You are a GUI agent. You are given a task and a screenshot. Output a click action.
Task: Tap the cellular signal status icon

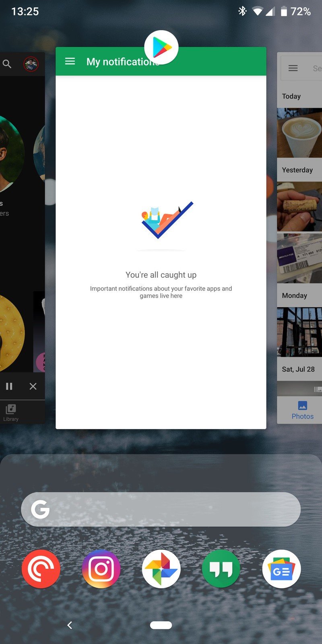tap(270, 12)
